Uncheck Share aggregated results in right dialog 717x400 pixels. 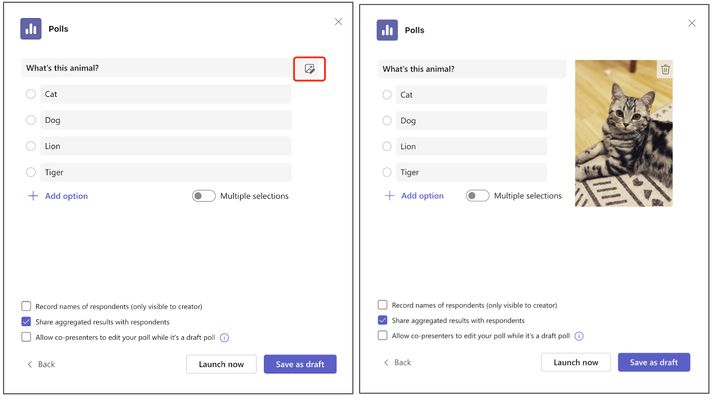(x=383, y=320)
